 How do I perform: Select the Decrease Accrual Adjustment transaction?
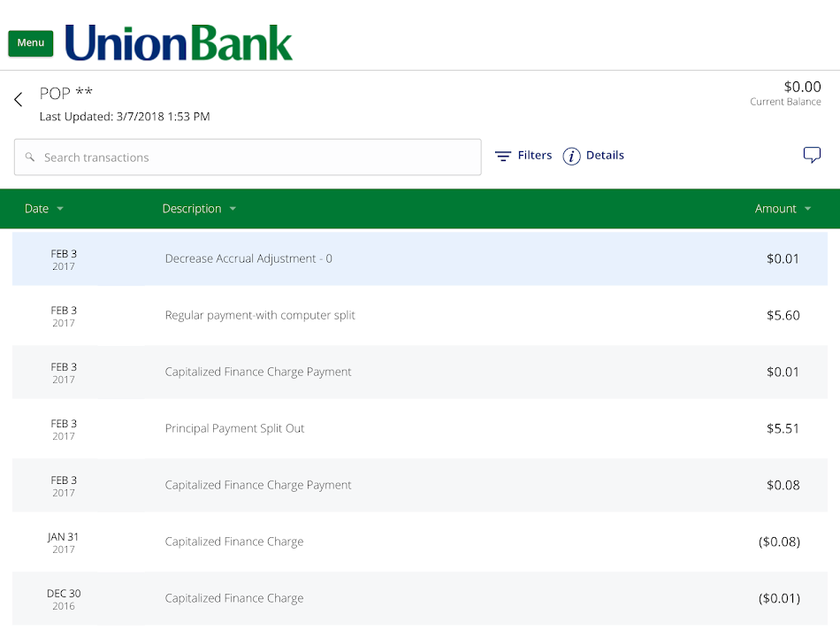[420, 258]
